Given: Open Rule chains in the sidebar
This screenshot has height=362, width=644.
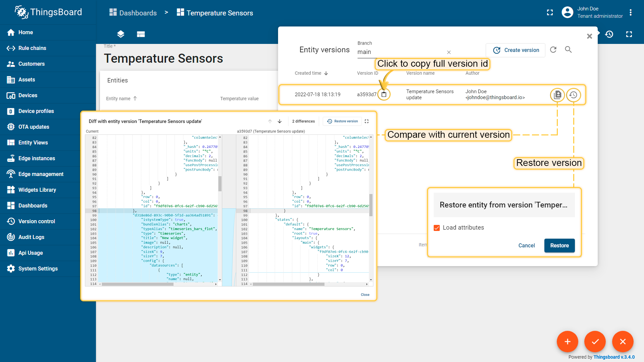Looking at the screenshot, I should tap(48, 48).
